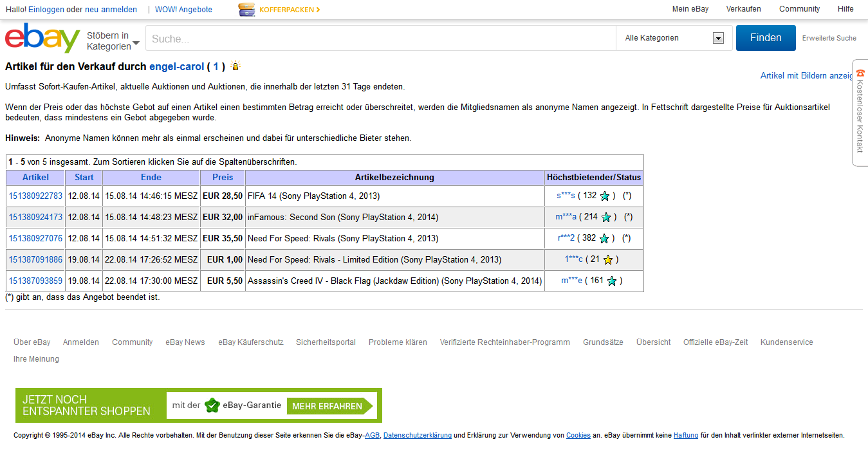Open Sicherheitsportal footer link
The width and height of the screenshot is (868, 473).
coord(326,342)
